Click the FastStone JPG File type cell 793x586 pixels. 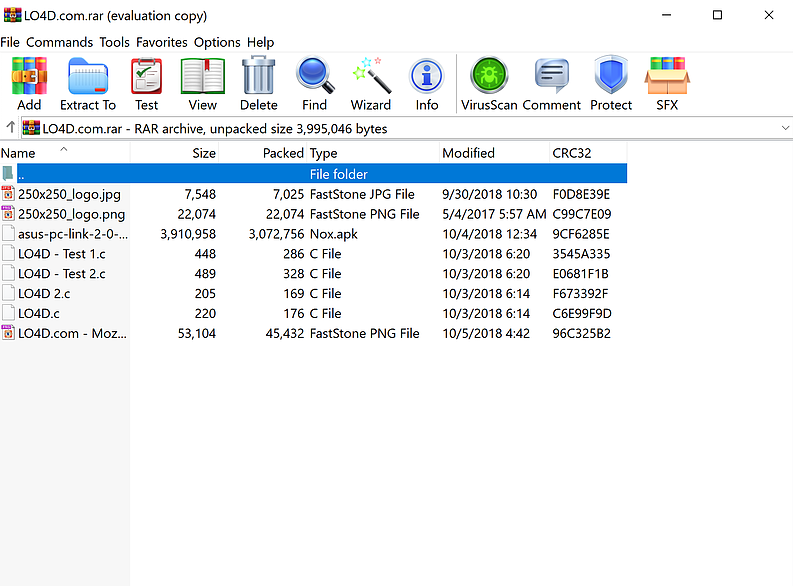click(362, 194)
